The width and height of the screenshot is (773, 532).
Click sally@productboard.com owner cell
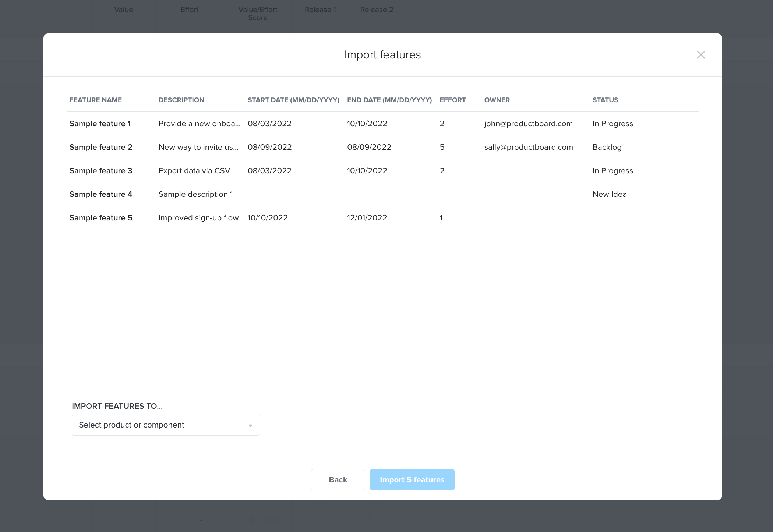(x=529, y=147)
